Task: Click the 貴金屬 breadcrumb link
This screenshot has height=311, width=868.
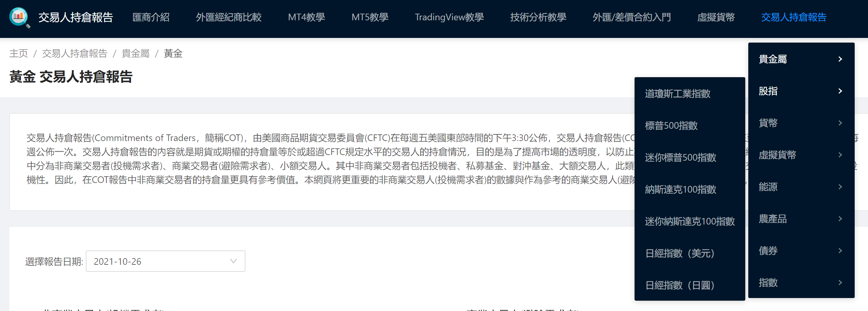Action: (135, 53)
